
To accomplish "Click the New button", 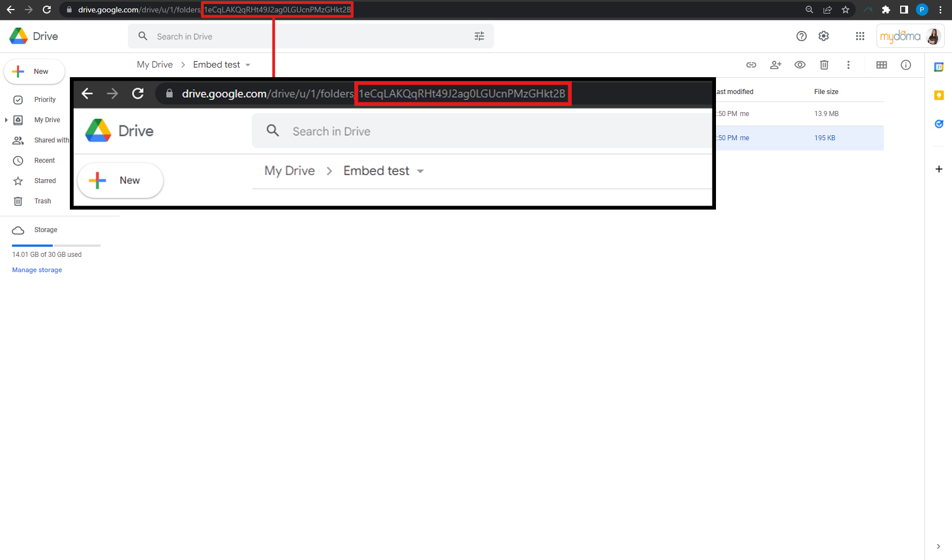I will point(34,72).
